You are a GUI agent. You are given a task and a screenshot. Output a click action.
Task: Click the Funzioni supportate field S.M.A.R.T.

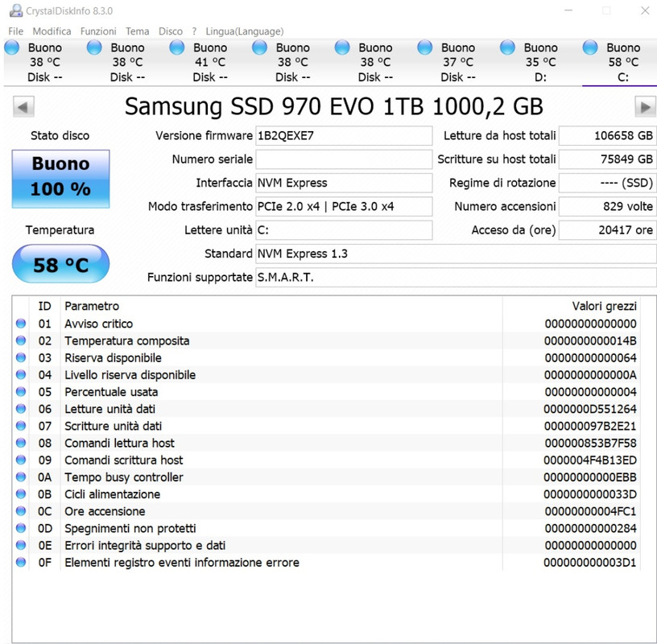(x=456, y=278)
